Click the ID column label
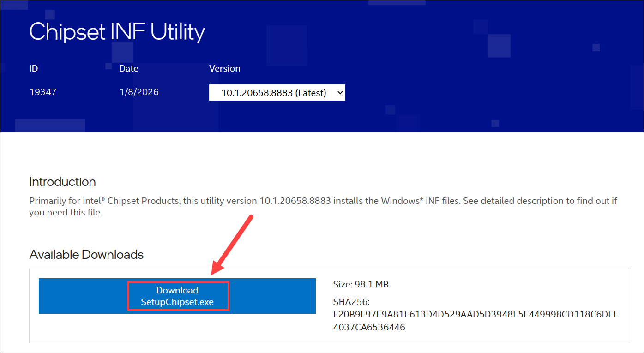Screen dimensions: 644x353 pyautogui.click(x=34, y=68)
